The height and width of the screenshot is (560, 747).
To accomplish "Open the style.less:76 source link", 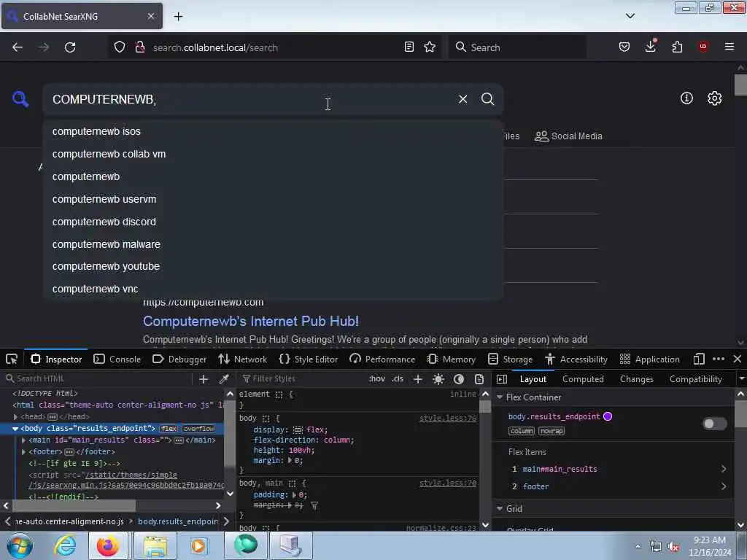I will 447,418.
